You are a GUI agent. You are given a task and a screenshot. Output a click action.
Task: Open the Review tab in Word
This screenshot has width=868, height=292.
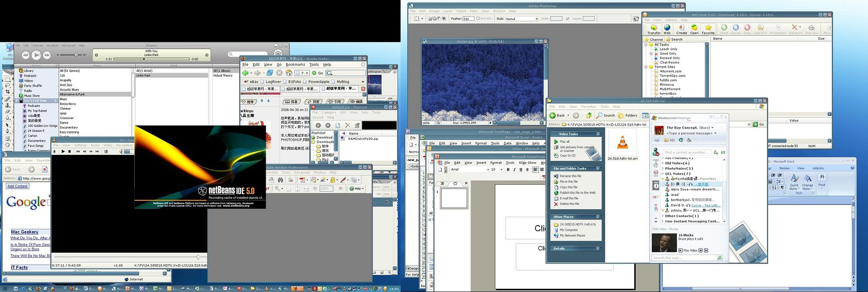tap(784, 168)
